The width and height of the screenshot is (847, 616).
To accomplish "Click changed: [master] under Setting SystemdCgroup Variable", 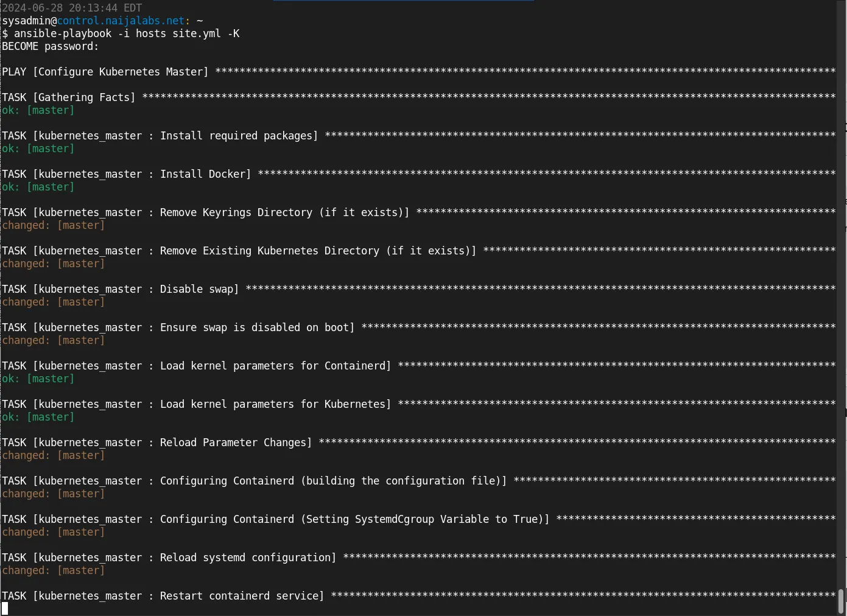I will (54, 532).
